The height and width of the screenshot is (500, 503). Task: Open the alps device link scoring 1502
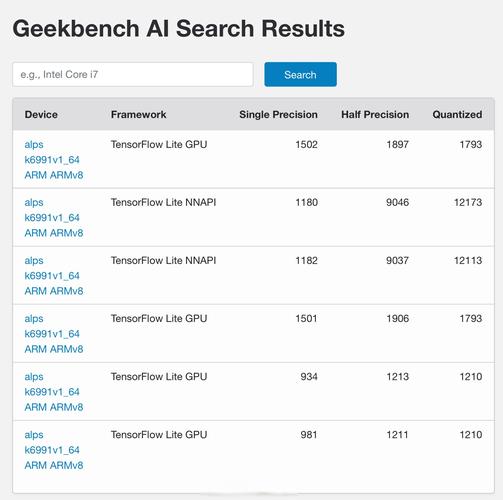pyautogui.click(x=54, y=160)
